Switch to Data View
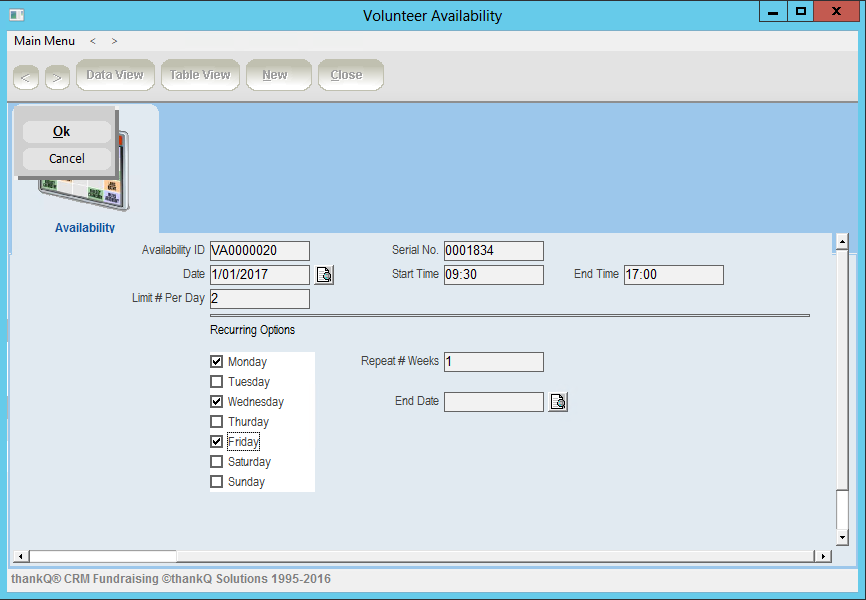This screenshot has height=600, width=866. (x=115, y=75)
